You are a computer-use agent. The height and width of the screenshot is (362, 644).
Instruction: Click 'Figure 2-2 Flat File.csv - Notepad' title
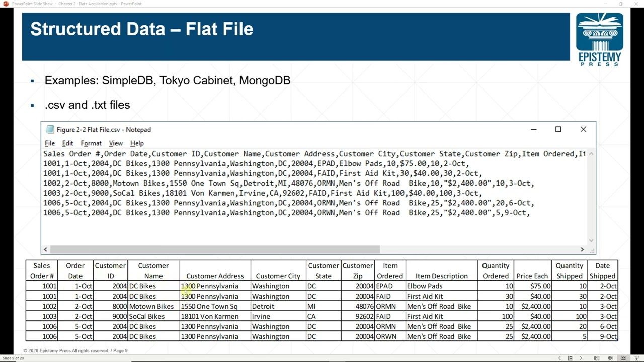click(104, 129)
